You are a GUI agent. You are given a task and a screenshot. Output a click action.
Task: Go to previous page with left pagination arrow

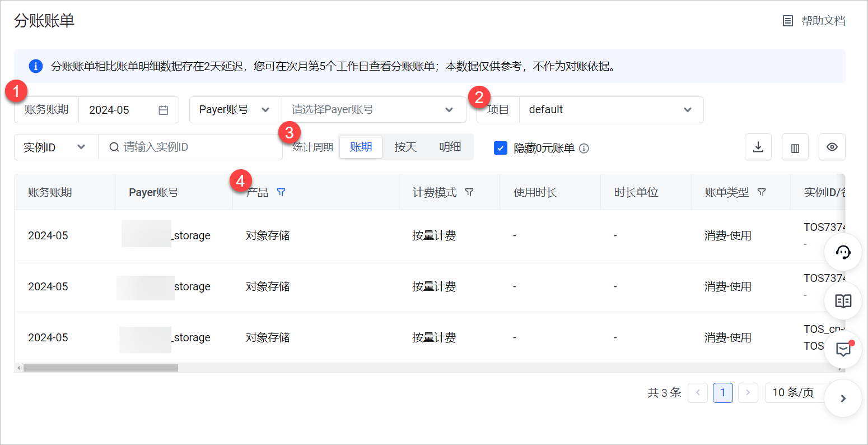[x=698, y=392]
